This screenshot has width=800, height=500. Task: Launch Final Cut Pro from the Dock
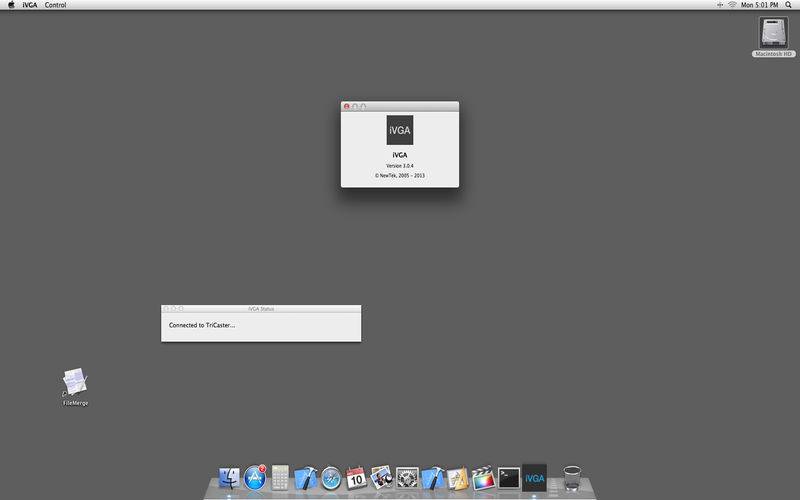[483, 479]
